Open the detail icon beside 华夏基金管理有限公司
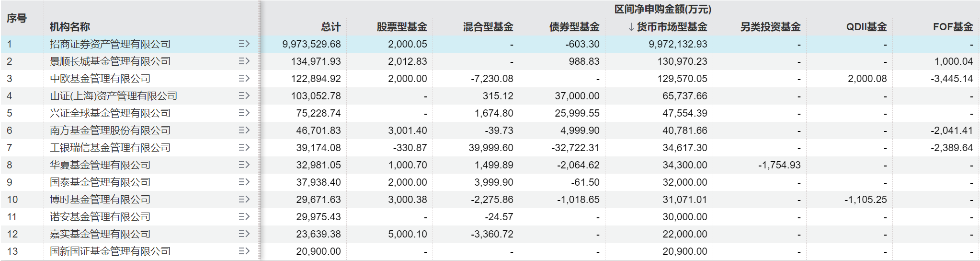The image size is (980, 261). 244,165
